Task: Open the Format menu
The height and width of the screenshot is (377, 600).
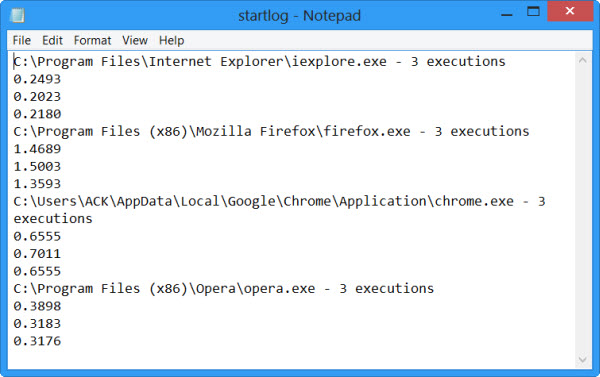Action: pyautogui.click(x=92, y=41)
